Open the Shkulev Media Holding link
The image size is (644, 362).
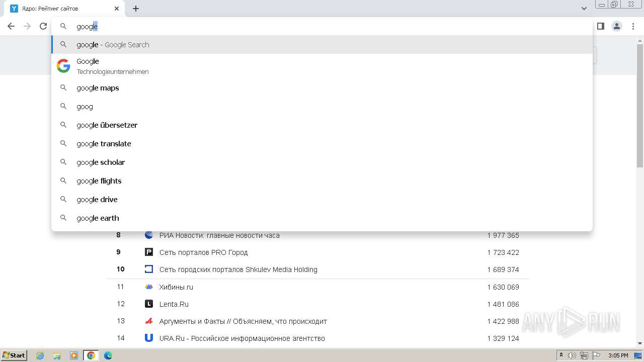tap(238, 269)
